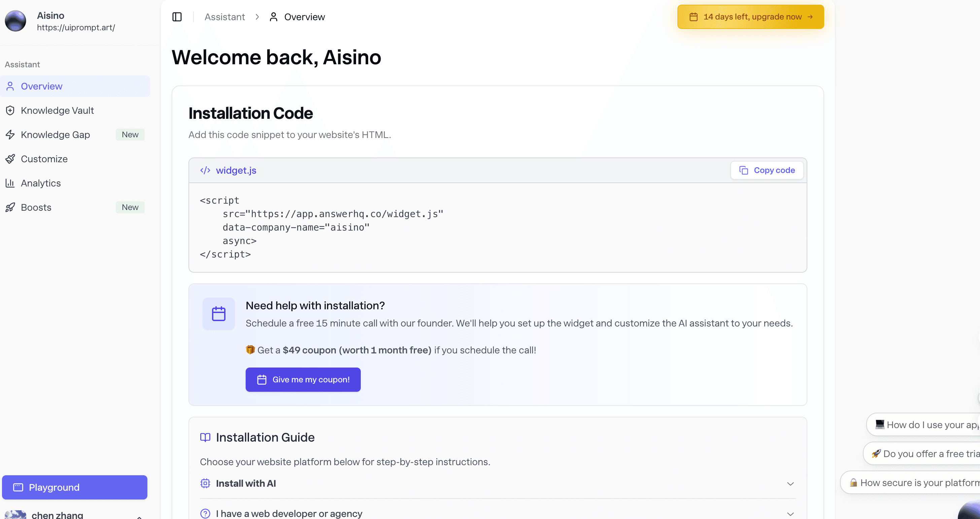
Task: Click the https://uiprompt.art/ site URL
Action: point(76,27)
